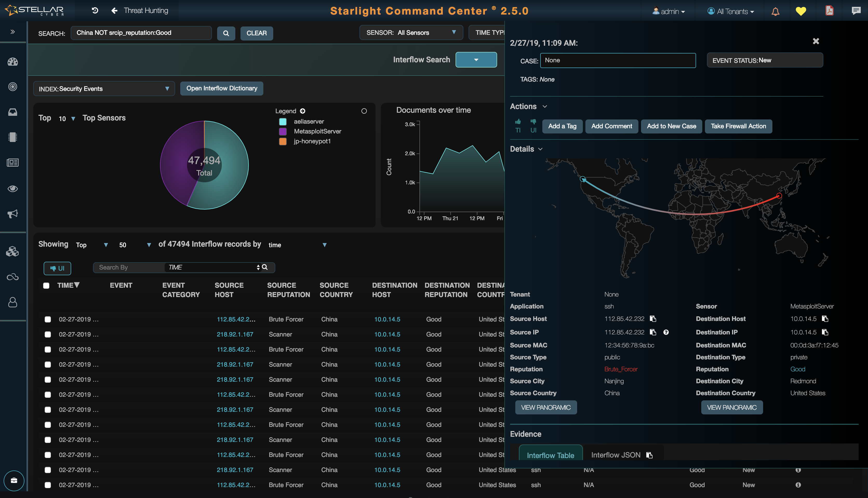
Task: Open INDEX Security Events dropdown
Action: [104, 89]
